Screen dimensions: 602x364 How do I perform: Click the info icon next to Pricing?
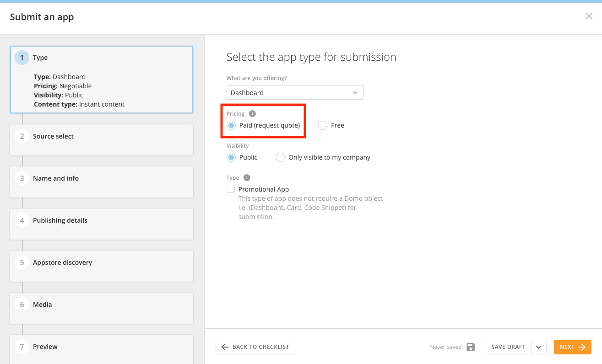pos(252,113)
